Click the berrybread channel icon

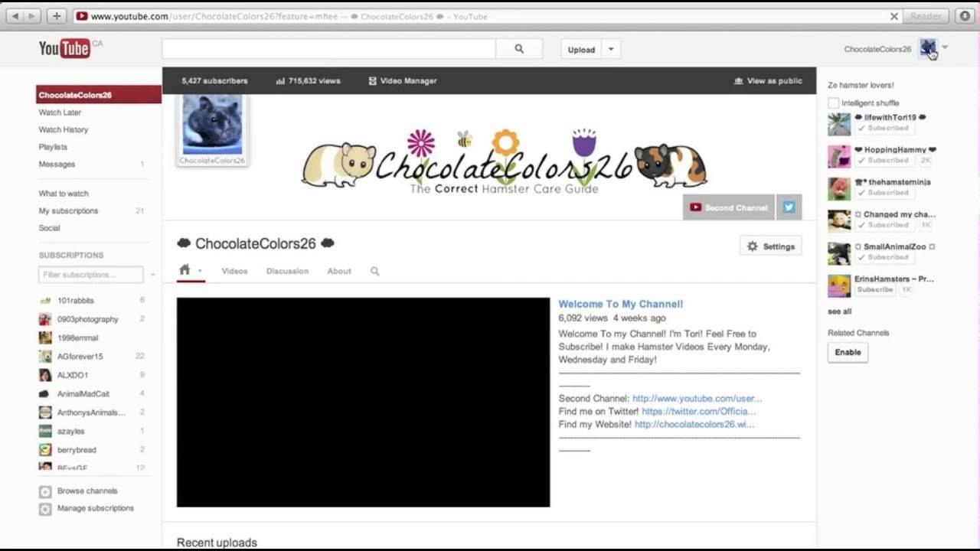pyautogui.click(x=45, y=450)
